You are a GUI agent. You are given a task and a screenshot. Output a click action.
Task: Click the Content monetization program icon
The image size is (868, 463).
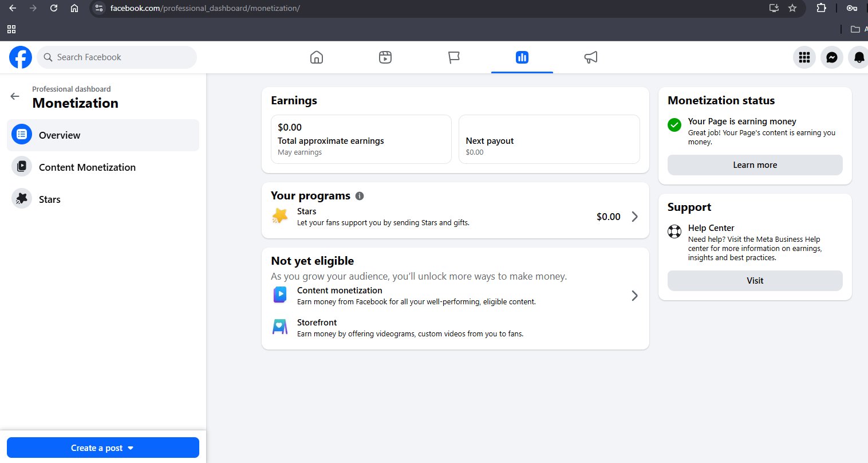[280, 295]
